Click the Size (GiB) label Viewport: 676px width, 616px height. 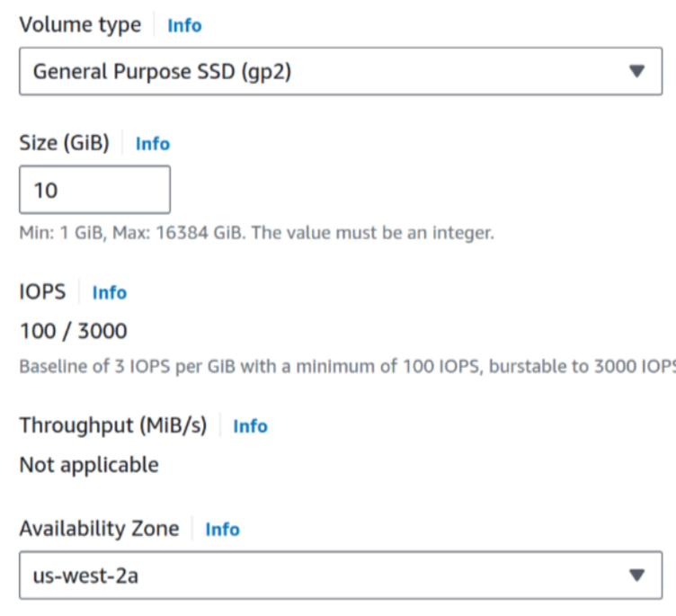65,143
